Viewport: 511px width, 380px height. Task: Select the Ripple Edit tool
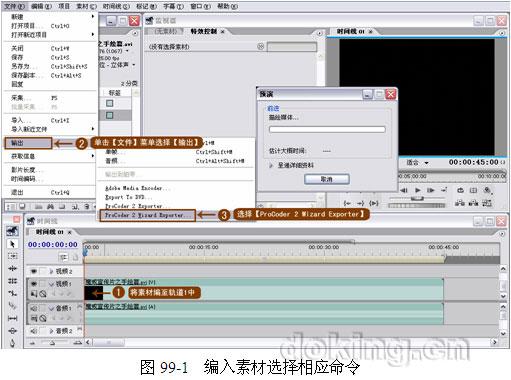12,268
